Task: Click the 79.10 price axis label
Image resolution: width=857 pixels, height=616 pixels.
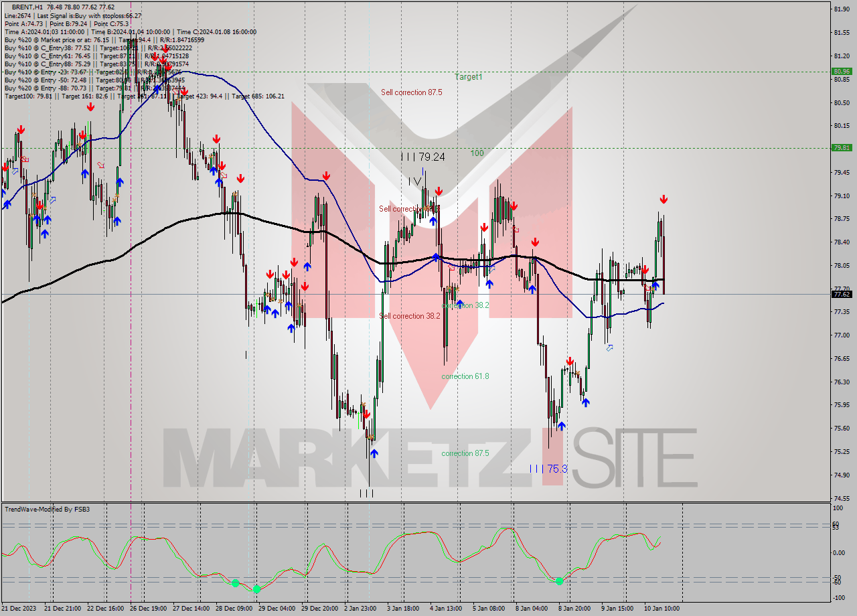Action: click(842, 196)
